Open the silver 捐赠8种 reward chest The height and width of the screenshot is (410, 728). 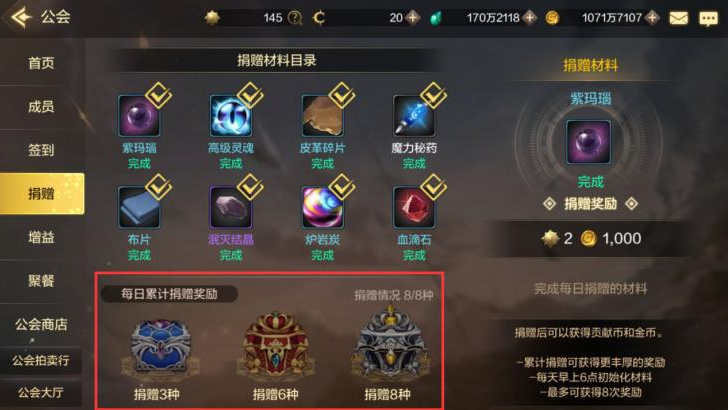390,347
